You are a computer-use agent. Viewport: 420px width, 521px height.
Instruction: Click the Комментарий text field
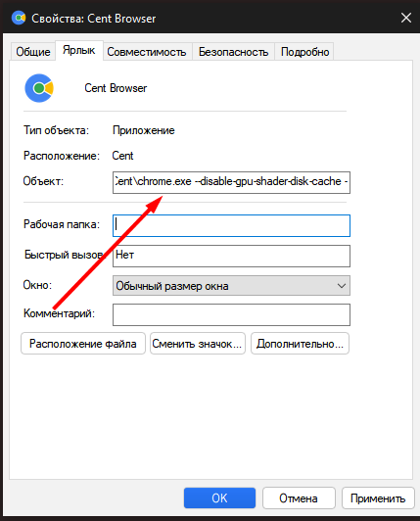click(231, 314)
